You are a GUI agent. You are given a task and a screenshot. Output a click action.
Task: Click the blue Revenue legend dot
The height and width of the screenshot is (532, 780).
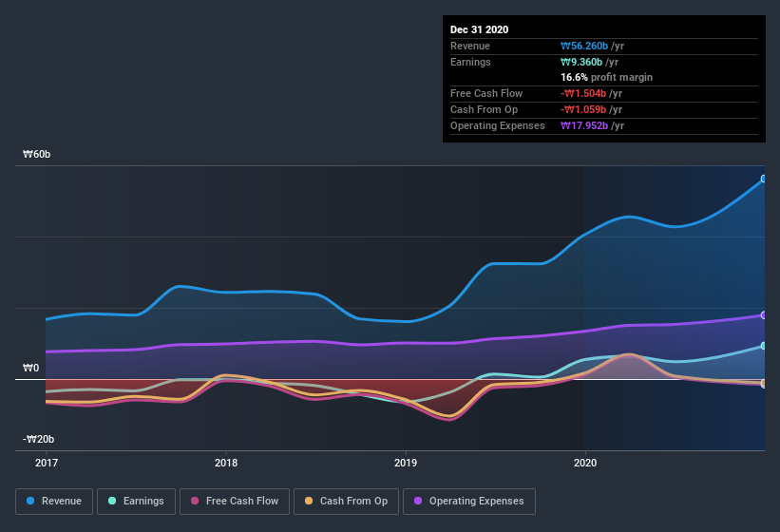click(x=30, y=501)
